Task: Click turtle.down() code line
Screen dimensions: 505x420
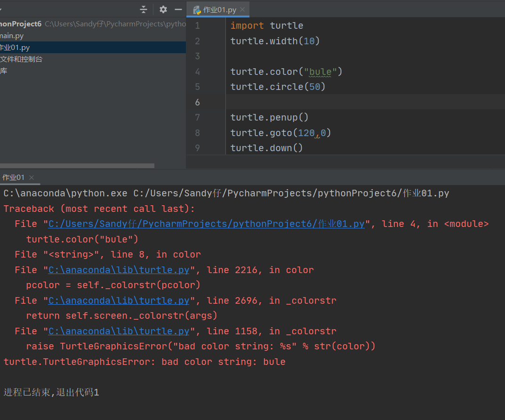Action: click(266, 148)
